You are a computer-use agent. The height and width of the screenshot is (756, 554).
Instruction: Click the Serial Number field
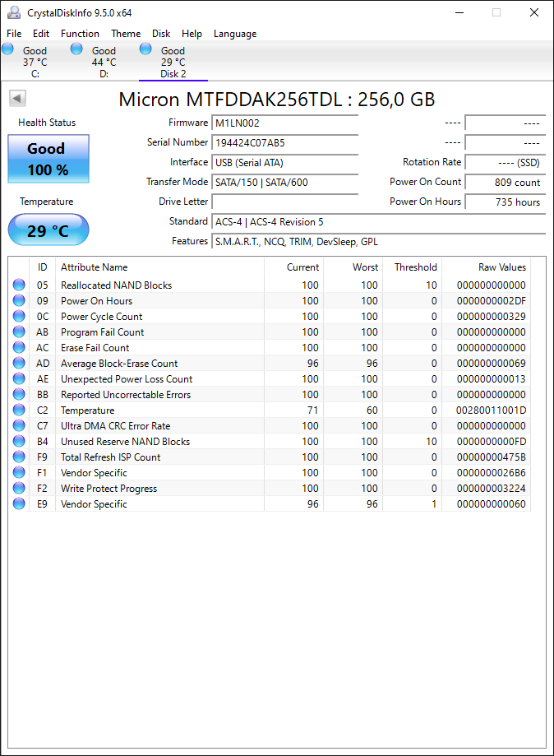pos(284,142)
